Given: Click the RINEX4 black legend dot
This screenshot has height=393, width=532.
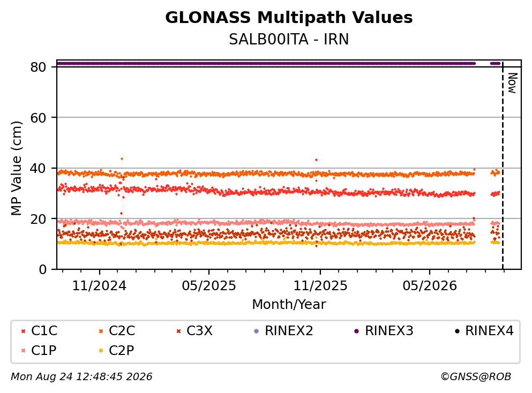Looking at the screenshot, I should click(457, 331).
